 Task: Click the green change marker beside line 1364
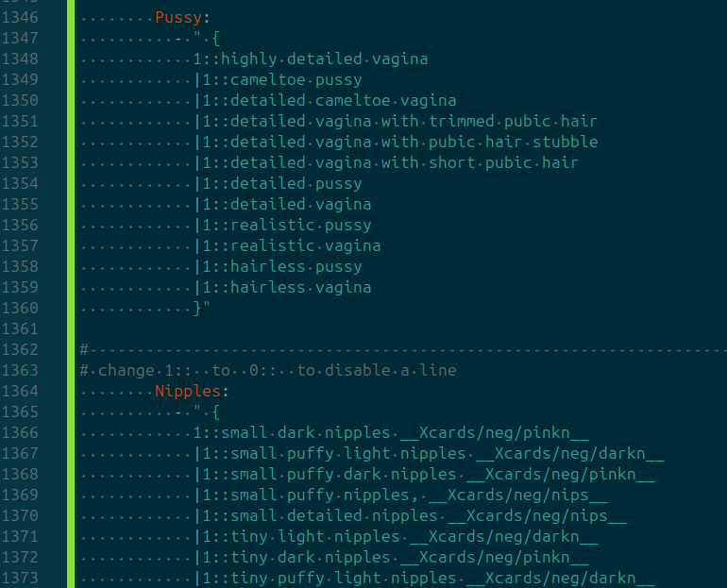pyautogui.click(x=71, y=391)
